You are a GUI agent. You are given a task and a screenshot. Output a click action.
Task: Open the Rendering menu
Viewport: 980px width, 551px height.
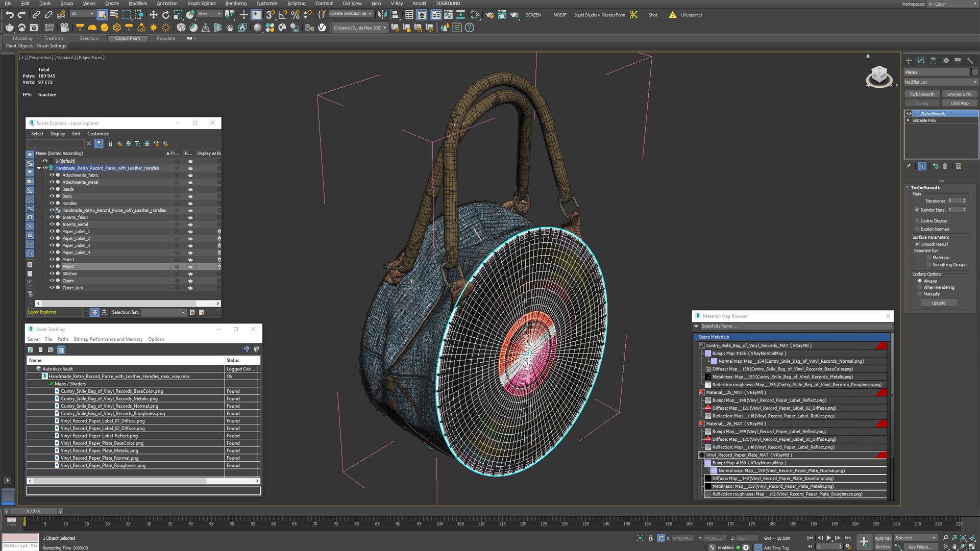236,3
